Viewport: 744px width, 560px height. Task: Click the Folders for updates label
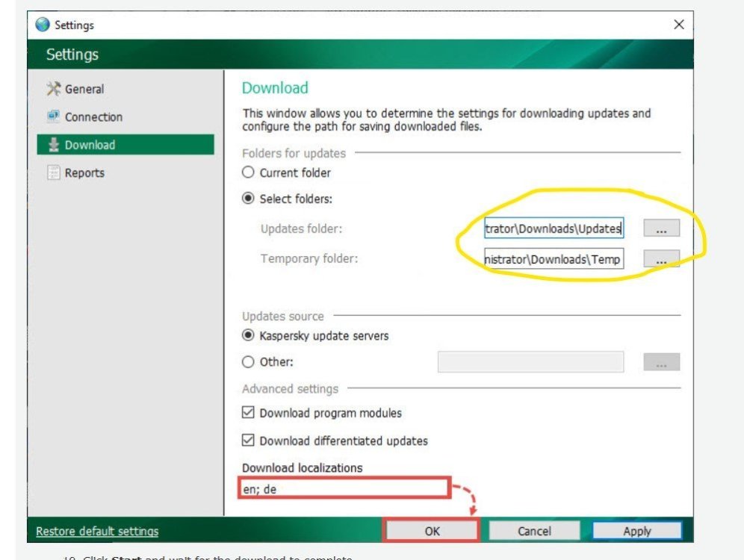pos(294,153)
